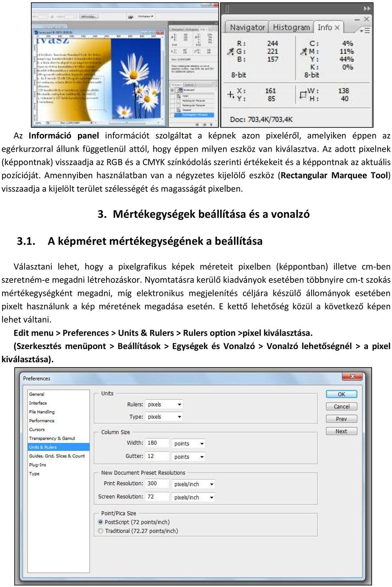392x587 pixels.
Task: Open the Width units dropdown
Action: [x=189, y=444]
